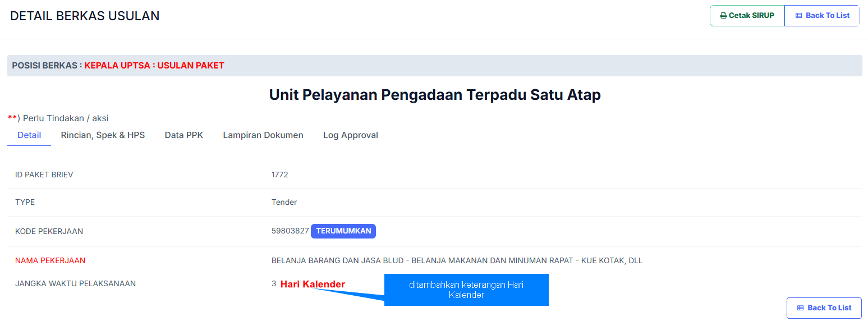
Task: Click the blue callout about Hari Kalender
Action: tap(466, 290)
